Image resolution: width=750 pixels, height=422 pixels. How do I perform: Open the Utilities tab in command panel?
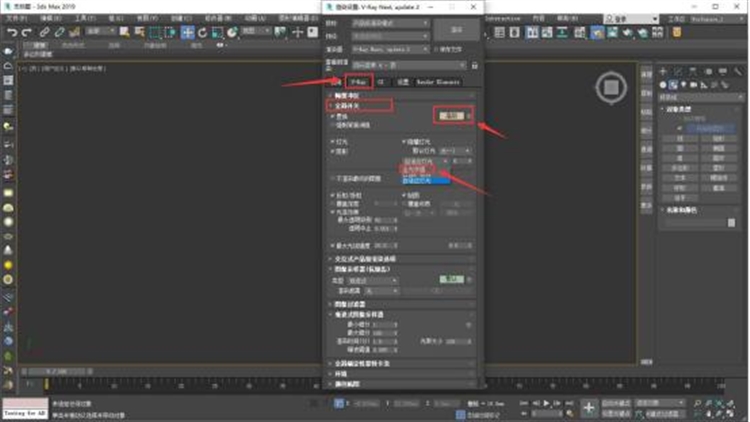738,71
